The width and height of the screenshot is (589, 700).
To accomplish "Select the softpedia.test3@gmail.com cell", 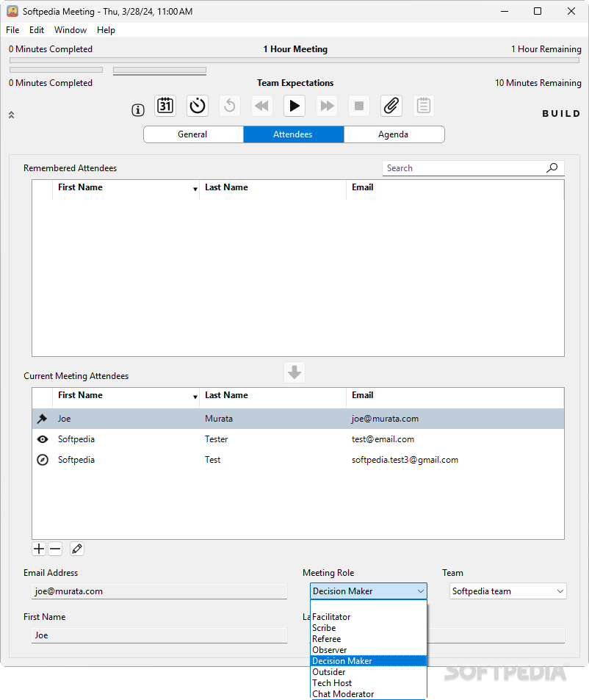I will [405, 460].
